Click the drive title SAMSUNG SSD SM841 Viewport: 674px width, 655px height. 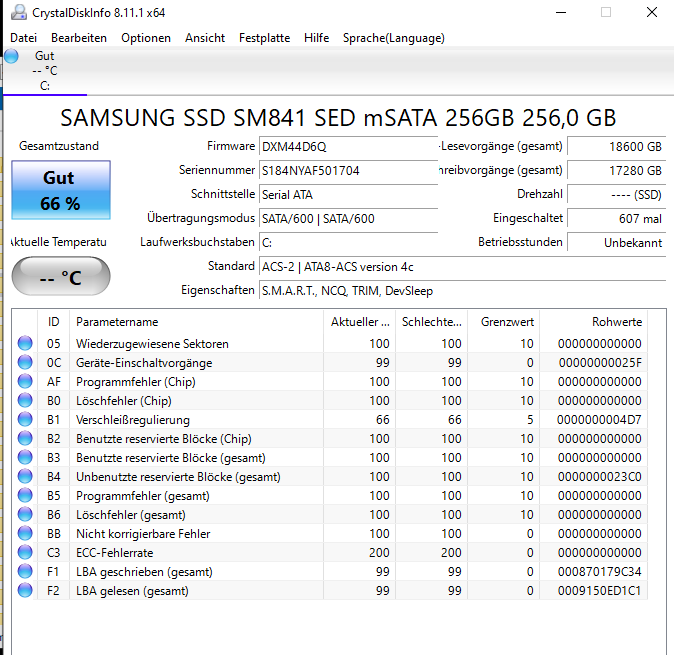coord(338,117)
